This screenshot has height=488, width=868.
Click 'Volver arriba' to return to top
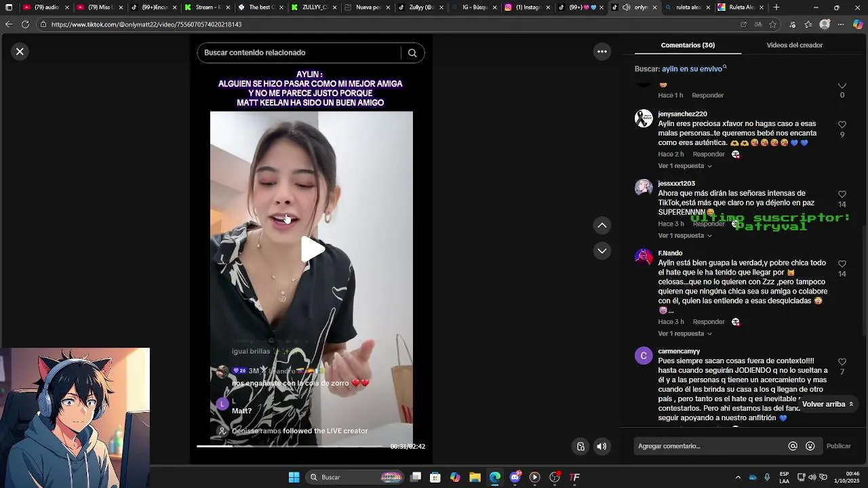click(x=827, y=404)
